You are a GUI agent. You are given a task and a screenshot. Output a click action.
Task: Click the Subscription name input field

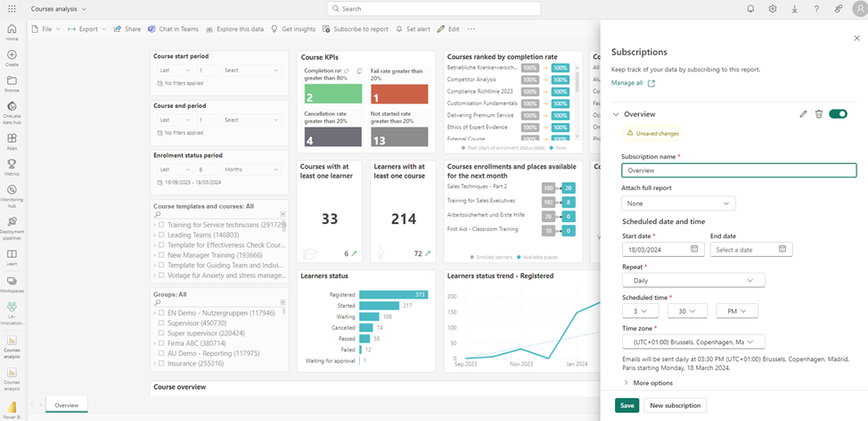(738, 170)
